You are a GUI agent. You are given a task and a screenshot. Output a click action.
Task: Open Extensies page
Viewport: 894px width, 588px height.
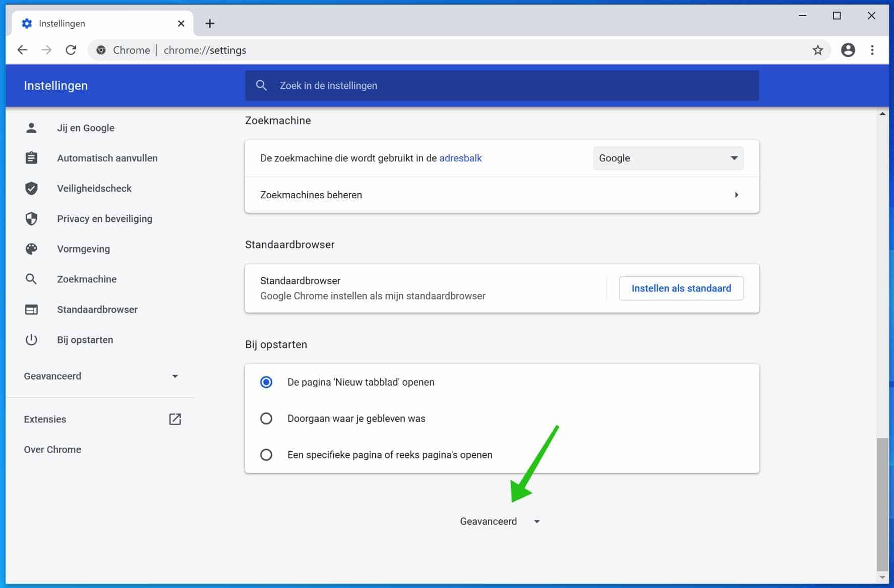[x=45, y=419]
